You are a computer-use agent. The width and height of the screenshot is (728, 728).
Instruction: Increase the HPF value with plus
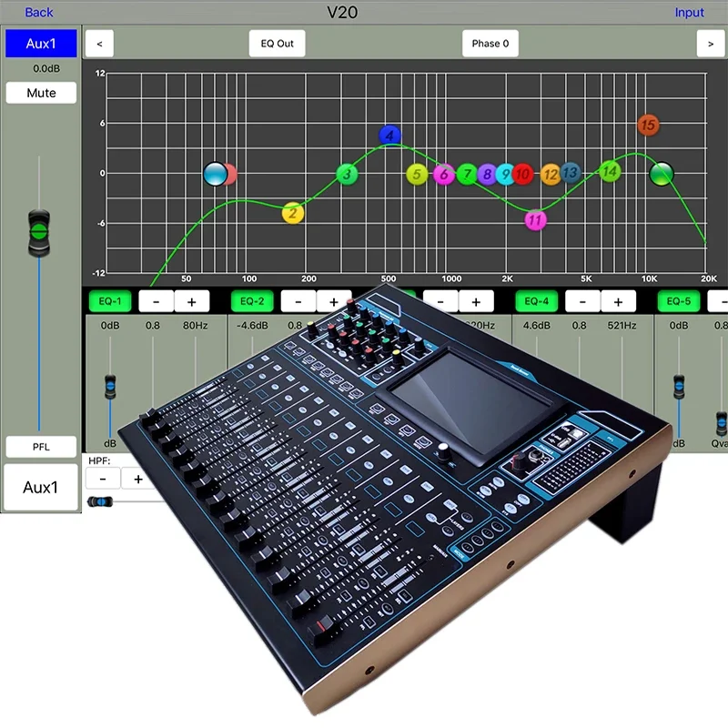138,479
